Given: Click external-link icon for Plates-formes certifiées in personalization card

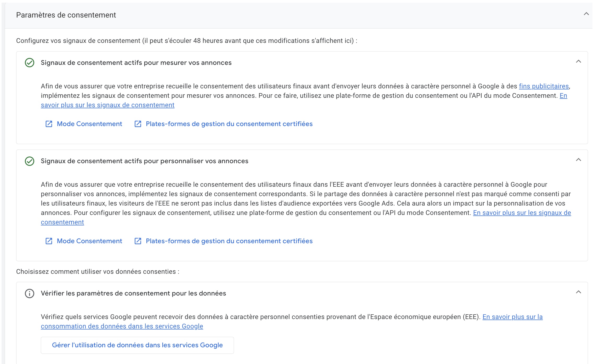Looking at the screenshot, I should [138, 241].
